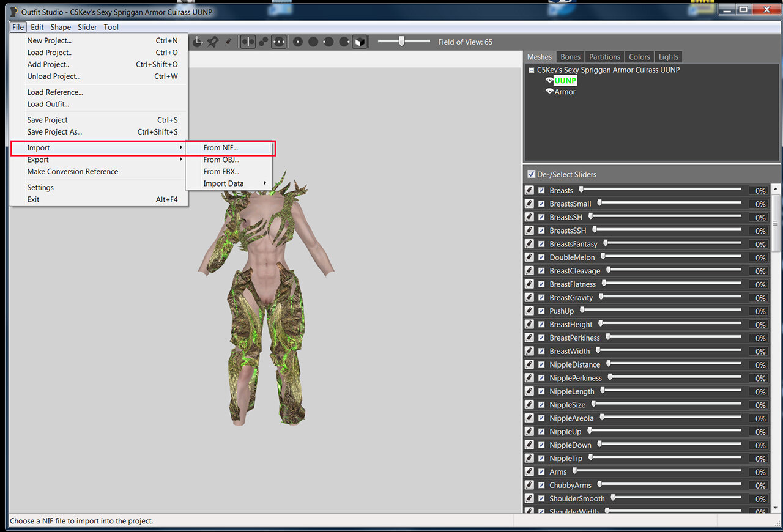Open the Export submenu entry
The width and height of the screenshot is (783, 532).
[98, 160]
